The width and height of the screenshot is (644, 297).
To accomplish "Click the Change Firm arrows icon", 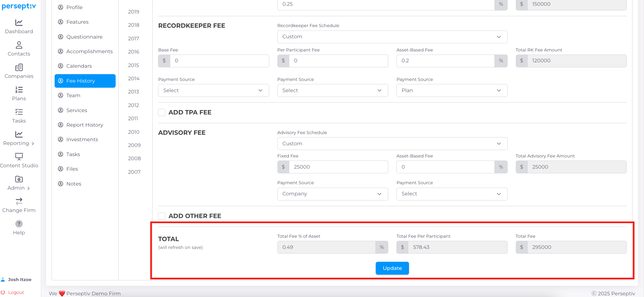I will coord(19,201).
